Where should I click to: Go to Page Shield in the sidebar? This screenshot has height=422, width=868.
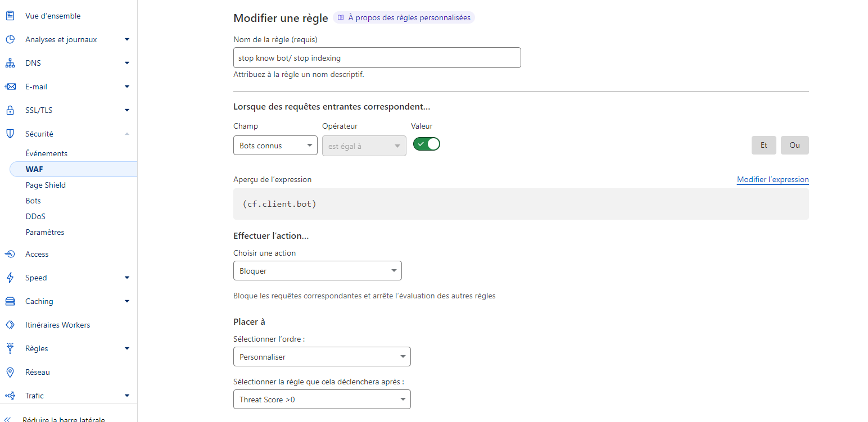[x=46, y=185]
